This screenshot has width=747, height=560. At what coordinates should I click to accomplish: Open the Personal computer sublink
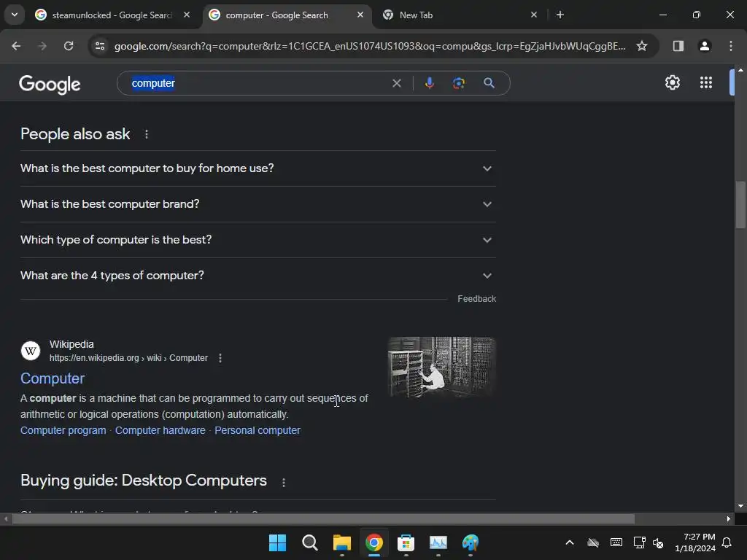click(258, 430)
